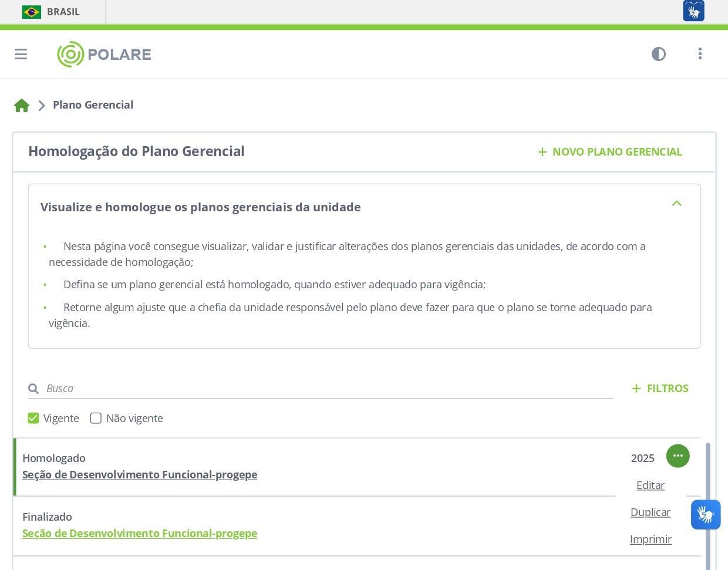The width and height of the screenshot is (728, 570).
Task: Click the plan list vertical scrollbar
Action: click(x=707, y=505)
